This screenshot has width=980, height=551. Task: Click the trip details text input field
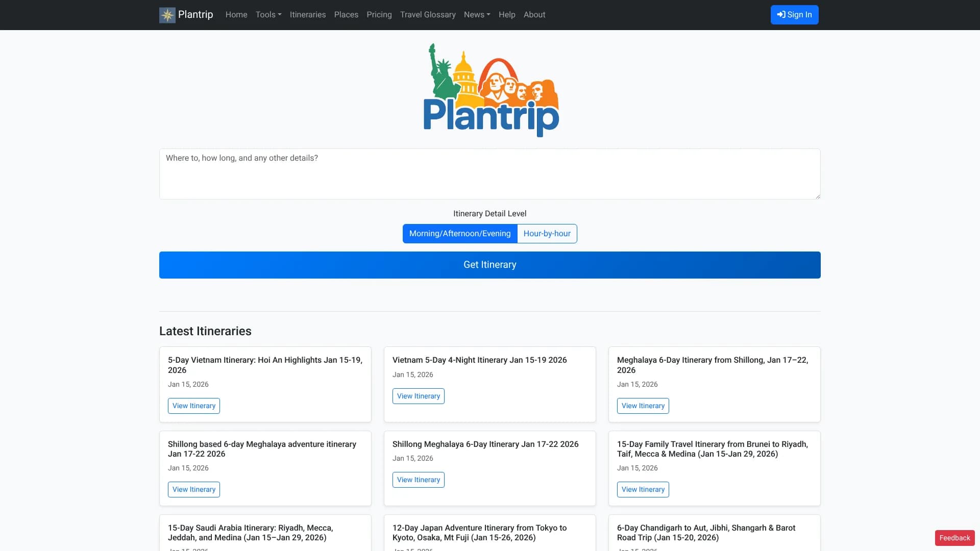pos(489,173)
